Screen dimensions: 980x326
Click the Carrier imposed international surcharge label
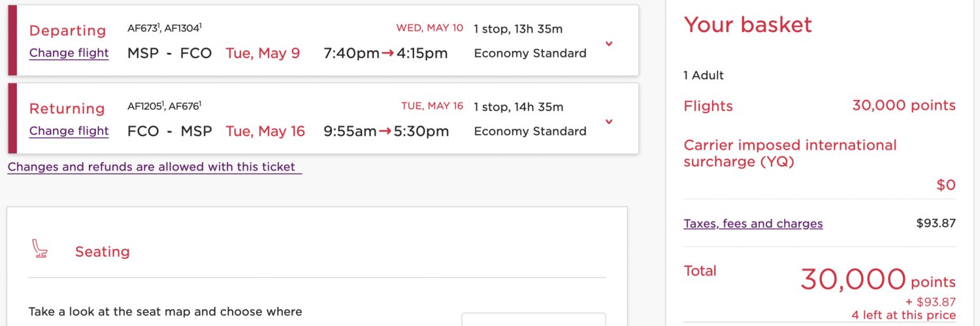pyautogui.click(x=789, y=153)
